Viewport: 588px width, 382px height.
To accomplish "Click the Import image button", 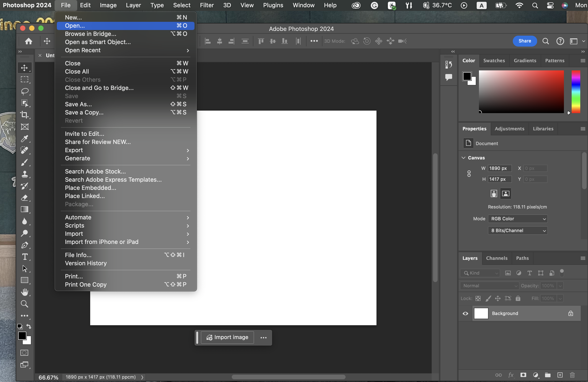I will click(227, 337).
